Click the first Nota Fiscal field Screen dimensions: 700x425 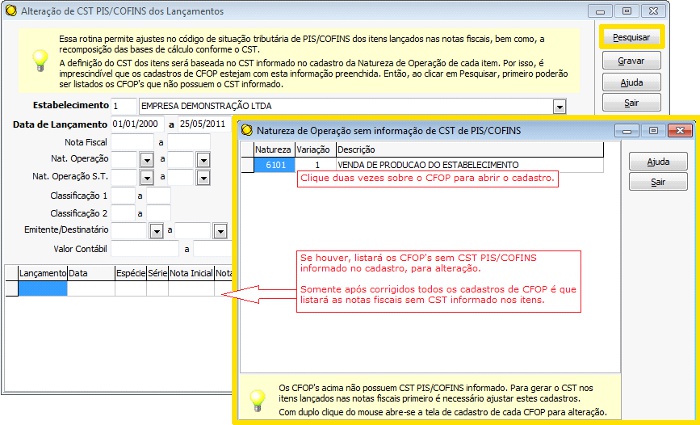click(x=132, y=142)
